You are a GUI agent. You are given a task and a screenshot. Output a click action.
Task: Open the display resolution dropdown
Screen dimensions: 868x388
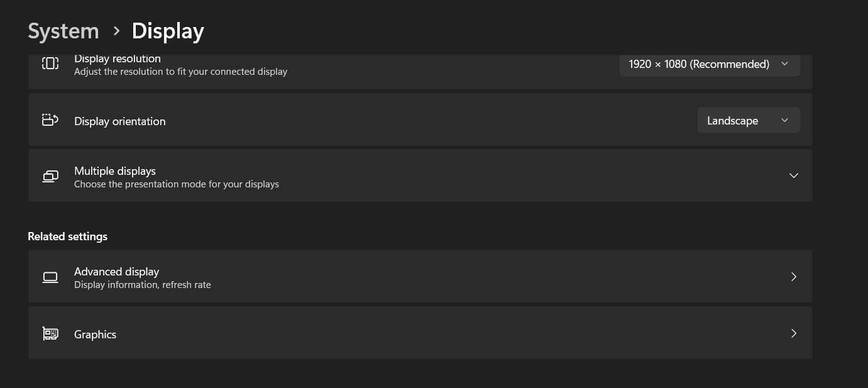[x=709, y=64]
